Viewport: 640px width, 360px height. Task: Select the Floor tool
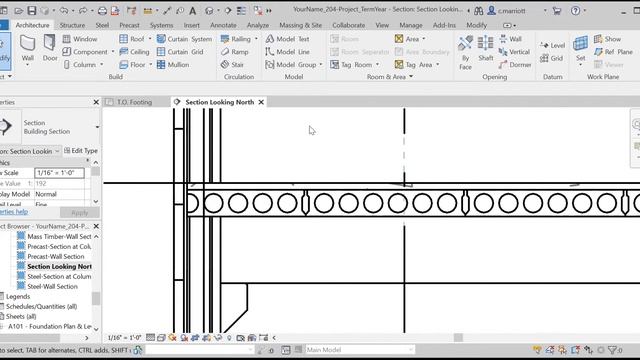pyautogui.click(x=132, y=64)
